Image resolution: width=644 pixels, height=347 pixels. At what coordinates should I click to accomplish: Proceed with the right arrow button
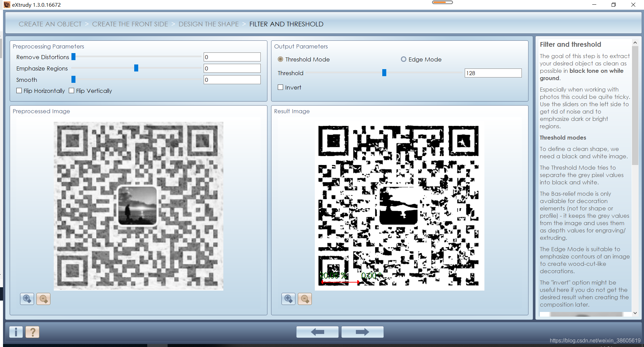[362, 332]
